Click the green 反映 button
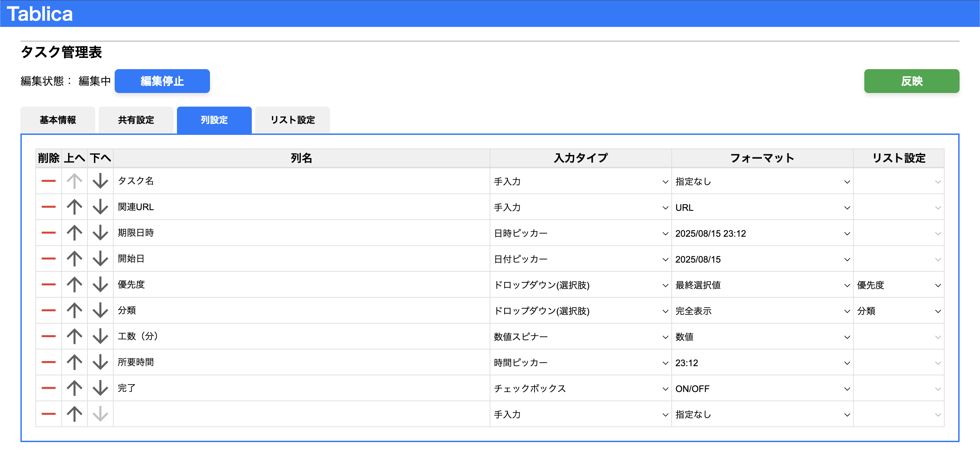This screenshot has height=453, width=980. point(912,81)
